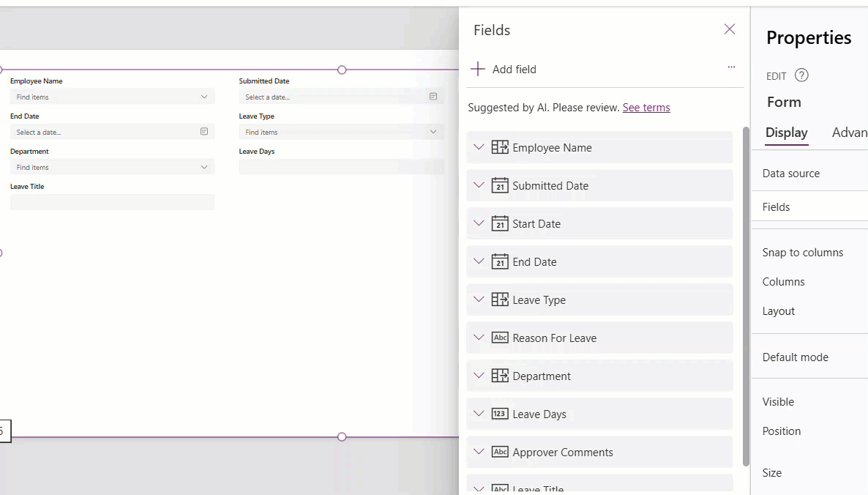Image resolution: width=868 pixels, height=495 pixels.
Task: Click the lookup icon beside Employee Name field
Action: click(500, 147)
